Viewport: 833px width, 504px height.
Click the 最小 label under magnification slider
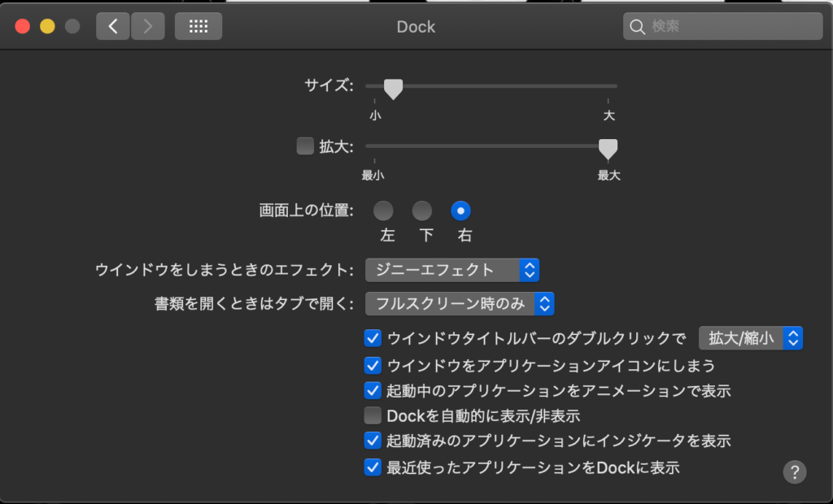(x=373, y=176)
